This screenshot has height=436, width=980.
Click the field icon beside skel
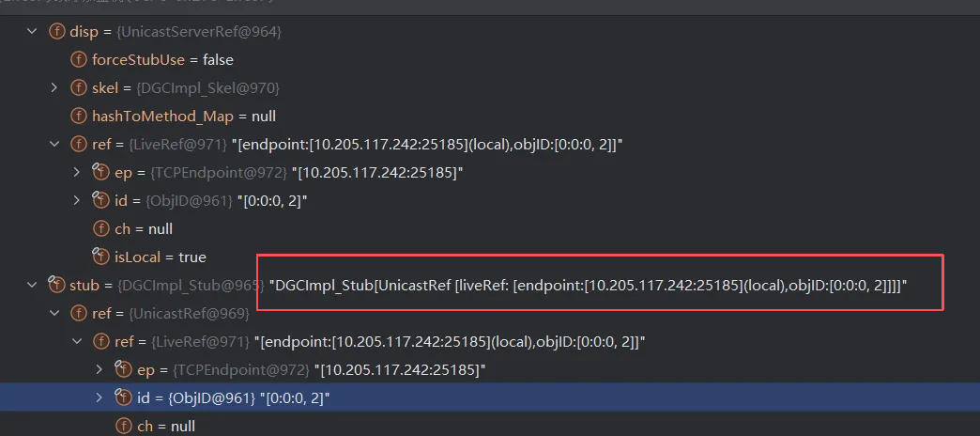coord(79,88)
